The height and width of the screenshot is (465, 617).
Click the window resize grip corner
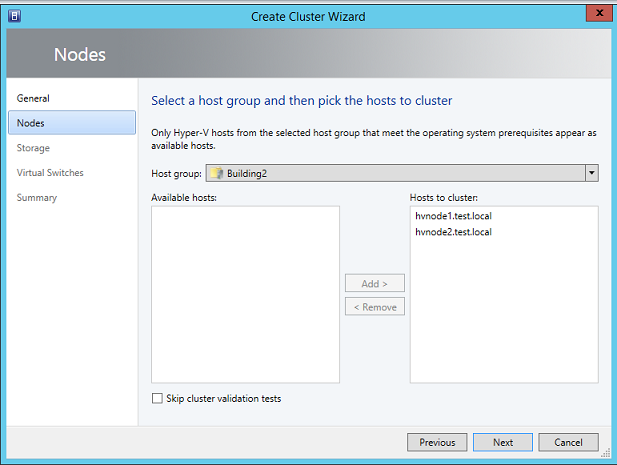pyautogui.click(x=606, y=453)
